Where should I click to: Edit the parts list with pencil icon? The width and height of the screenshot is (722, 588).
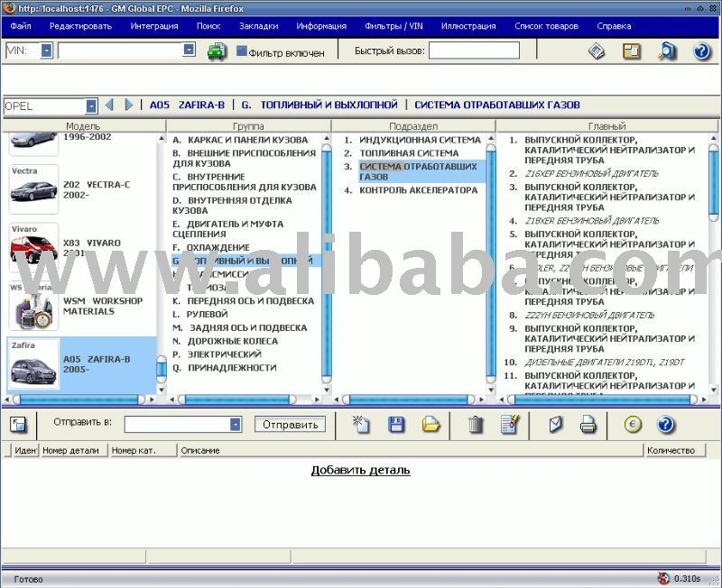coord(510,424)
